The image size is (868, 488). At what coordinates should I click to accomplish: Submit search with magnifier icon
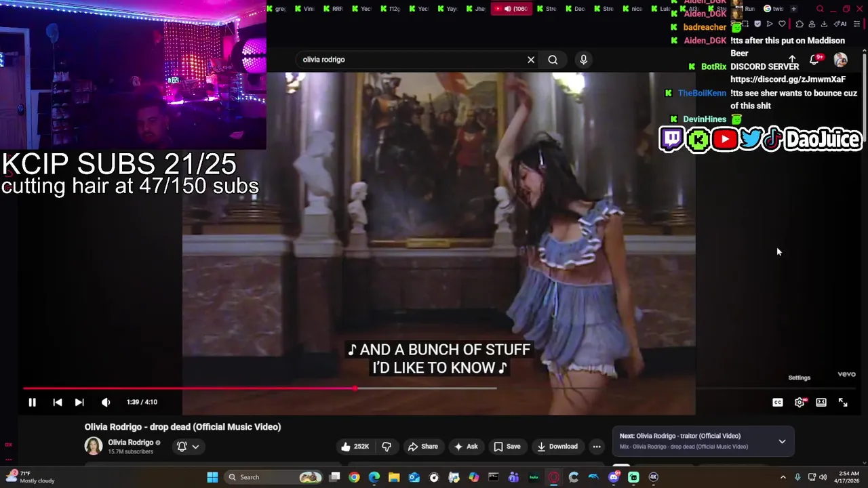[553, 60]
